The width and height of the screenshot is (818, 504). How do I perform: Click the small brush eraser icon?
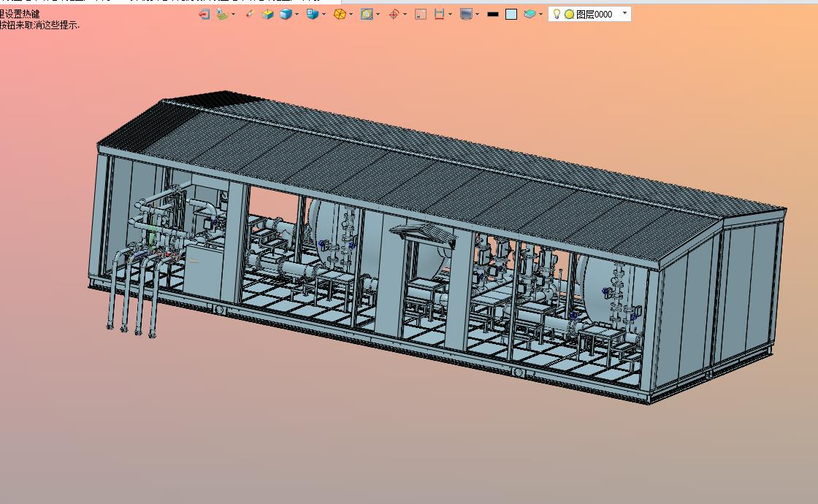pos(249,14)
